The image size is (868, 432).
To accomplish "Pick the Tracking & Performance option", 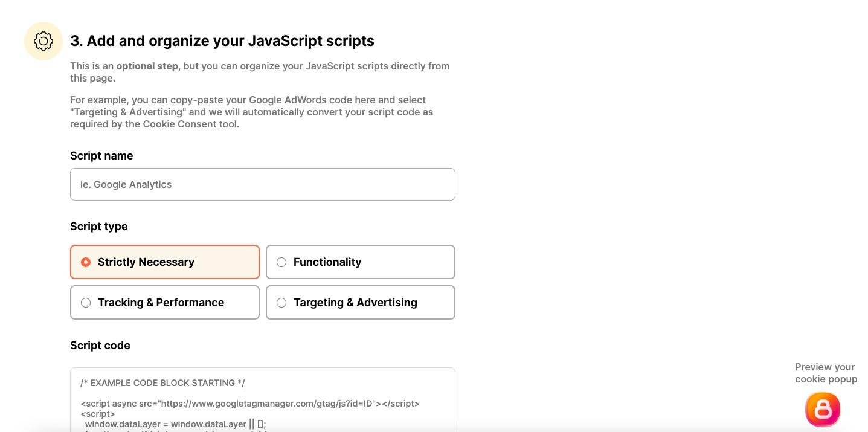I will [x=165, y=303].
